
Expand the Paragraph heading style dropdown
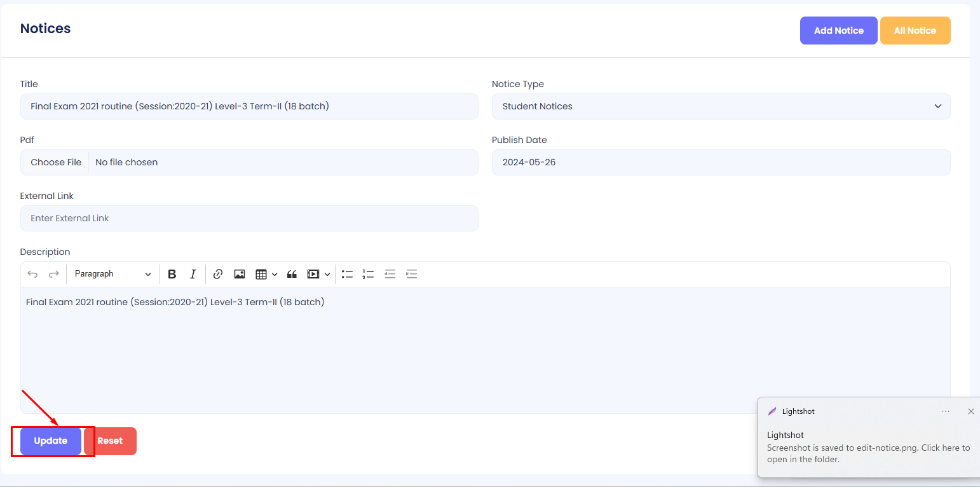112,274
